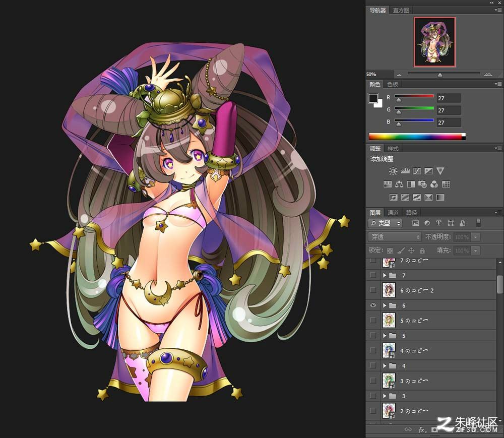Open the 填充 fill dropdown arrow
This screenshot has width=504, height=438.
click(475, 251)
